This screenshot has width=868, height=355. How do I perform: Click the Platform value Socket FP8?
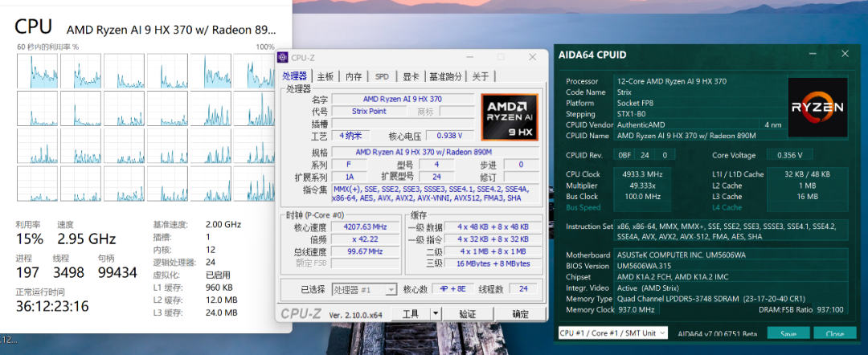click(x=637, y=103)
